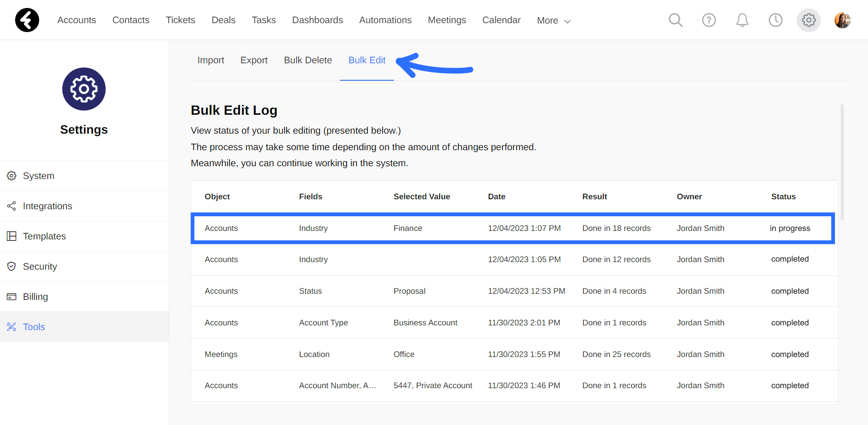
Task: Click 'Done in 25 records' result
Action: (x=616, y=354)
